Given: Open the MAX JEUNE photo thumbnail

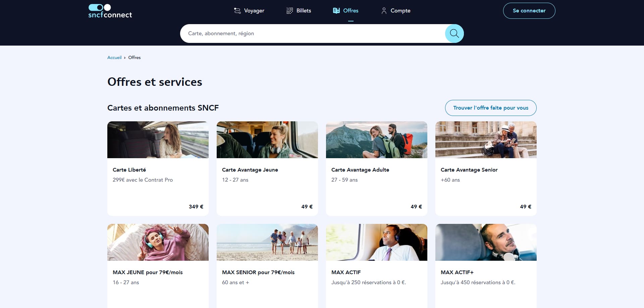Looking at the screenshot, I should (x=158, y=242).
